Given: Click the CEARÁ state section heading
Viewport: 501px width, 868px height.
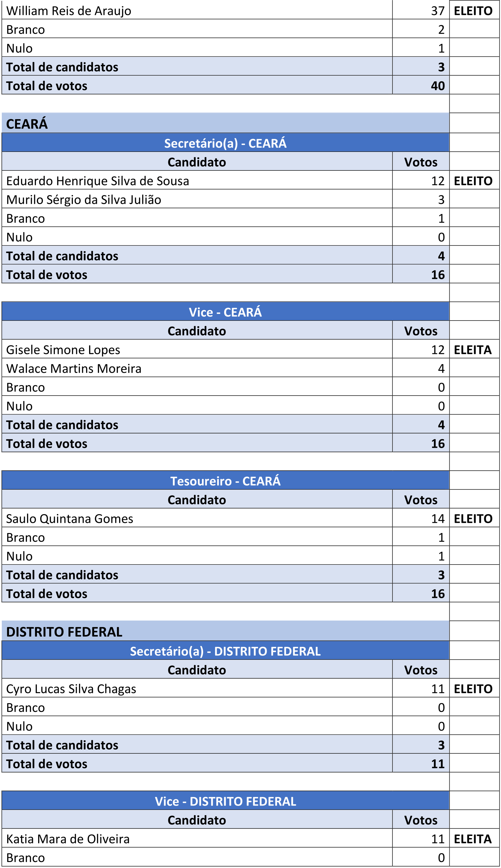Looking at the screenshot, I should (27, 124).
